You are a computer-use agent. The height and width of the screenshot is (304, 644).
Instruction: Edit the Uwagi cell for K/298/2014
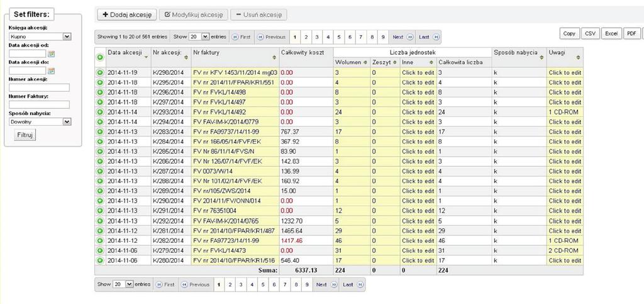point(565,72)
